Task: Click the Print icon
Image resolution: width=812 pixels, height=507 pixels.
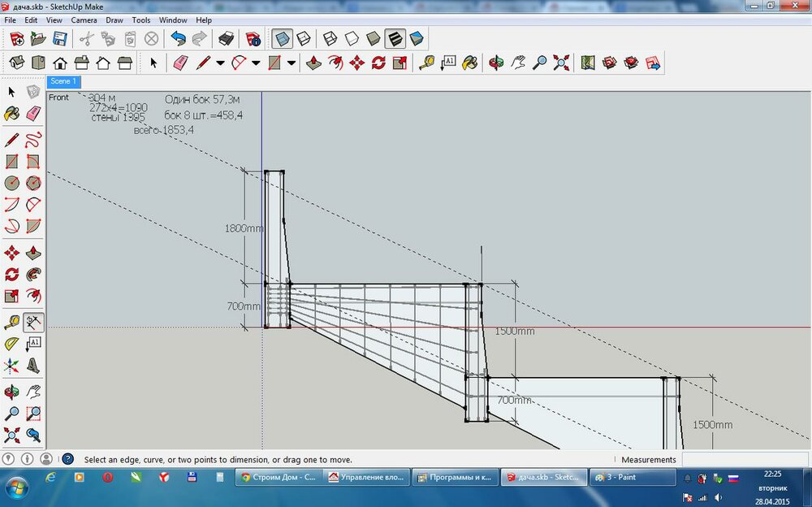Action: click(227, 38)
